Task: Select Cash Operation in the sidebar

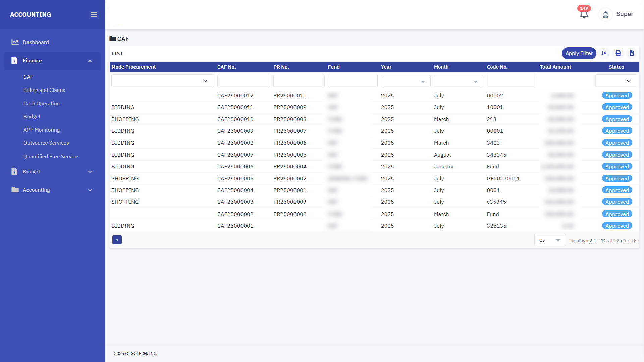Action: point(42,103)
